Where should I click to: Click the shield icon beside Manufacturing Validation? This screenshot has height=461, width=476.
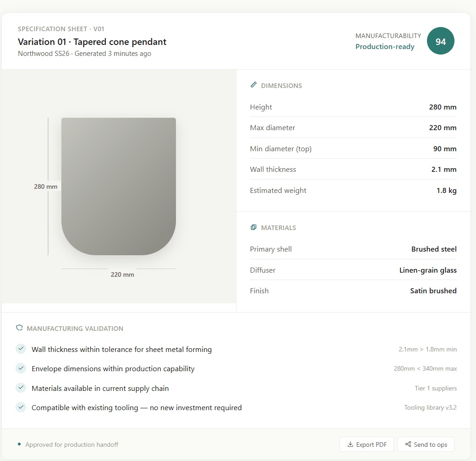pos(19,328)
